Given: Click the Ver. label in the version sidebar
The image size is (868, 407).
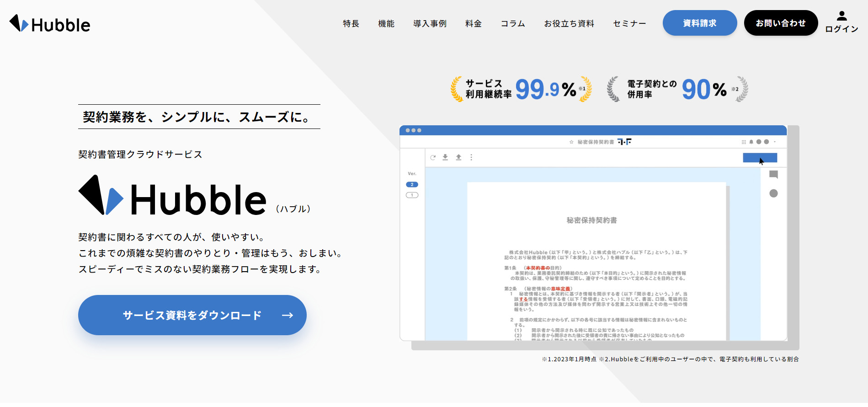Looking at the screenshot, I should tap(412, 174).
